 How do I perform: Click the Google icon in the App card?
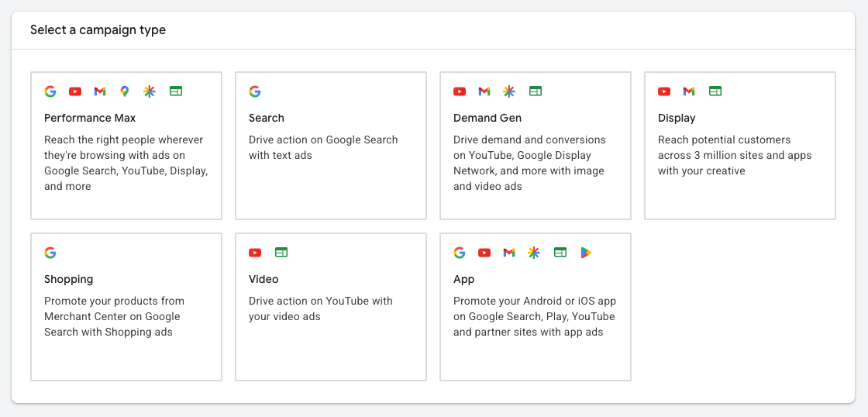[460, 253]
